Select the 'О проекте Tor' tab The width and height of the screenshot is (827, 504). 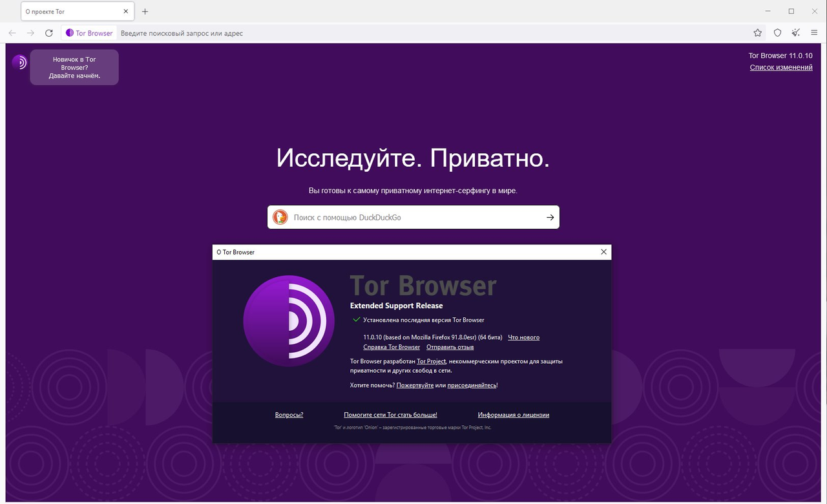coord(78,12)
